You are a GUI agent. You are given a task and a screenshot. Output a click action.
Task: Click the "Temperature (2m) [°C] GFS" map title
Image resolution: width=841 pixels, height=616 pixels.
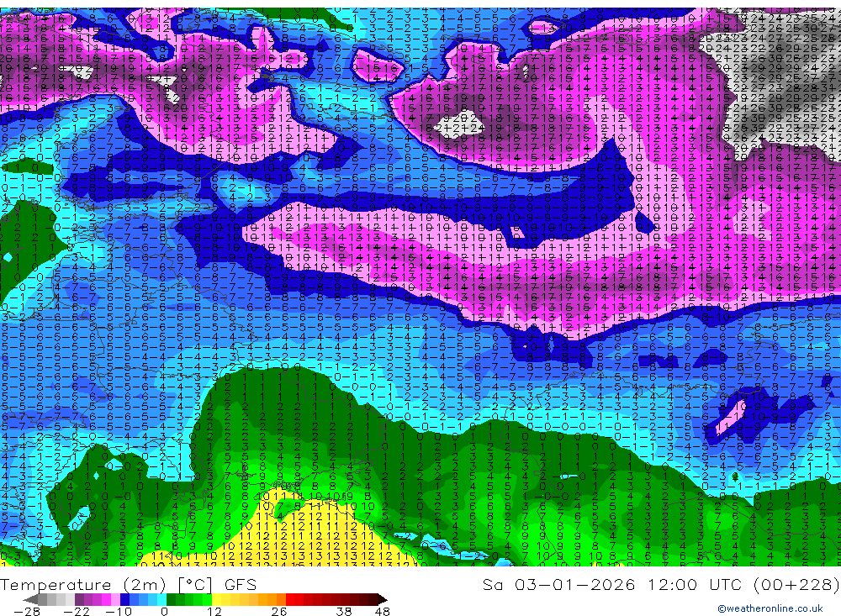click(x=128, y=584)
